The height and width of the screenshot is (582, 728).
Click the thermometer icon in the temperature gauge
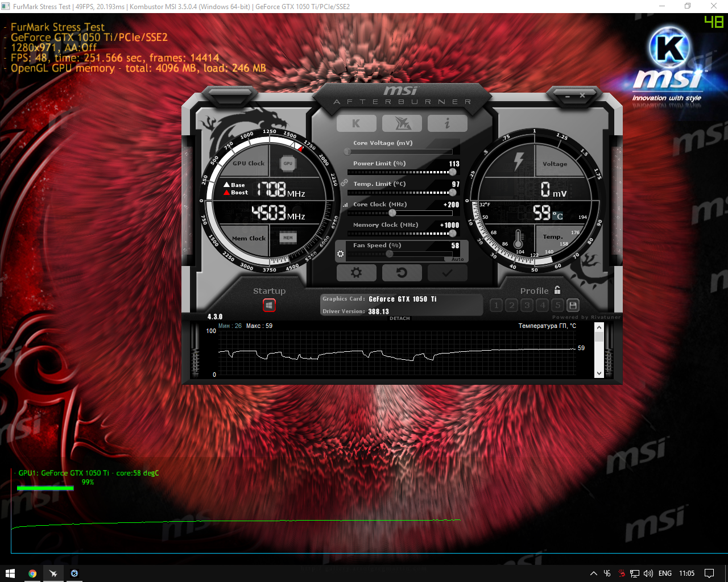[519, 239]
